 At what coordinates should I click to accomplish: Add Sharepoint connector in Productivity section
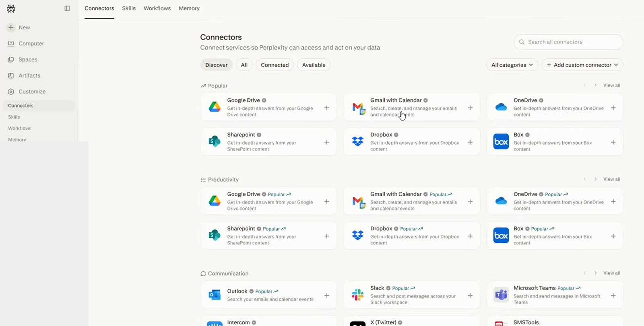click(327, 236)
